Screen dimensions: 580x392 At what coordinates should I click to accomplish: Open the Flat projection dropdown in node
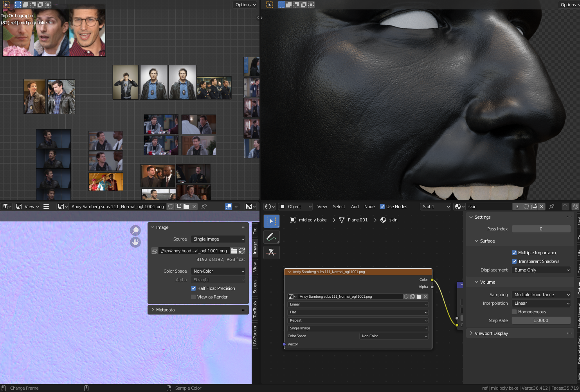pos(358,312)
